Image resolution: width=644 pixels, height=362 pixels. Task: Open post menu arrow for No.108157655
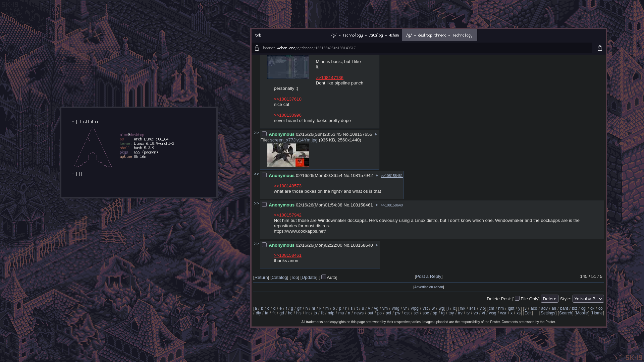[x=376, y=134]
